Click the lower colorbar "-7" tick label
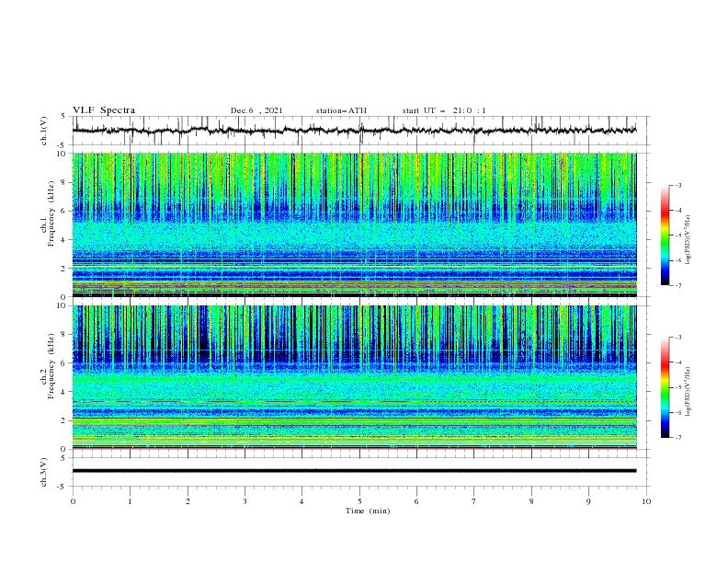Viewport: 728px width, 563px height. point(678,437)
